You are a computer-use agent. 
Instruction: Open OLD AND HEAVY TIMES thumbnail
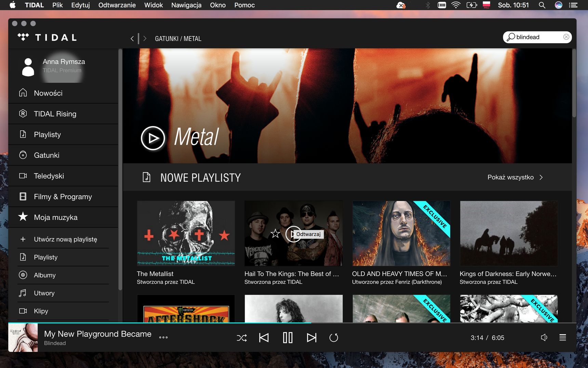(x=401, y=233)
